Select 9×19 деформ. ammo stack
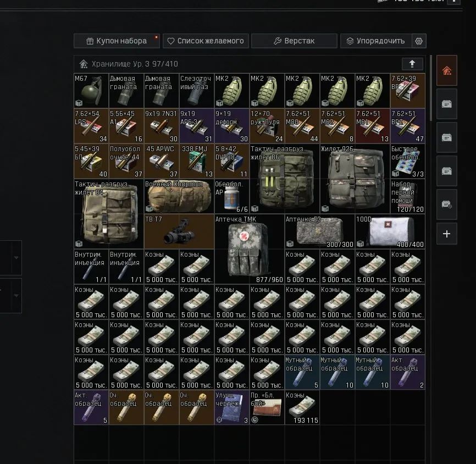 (x=232, y=126)
